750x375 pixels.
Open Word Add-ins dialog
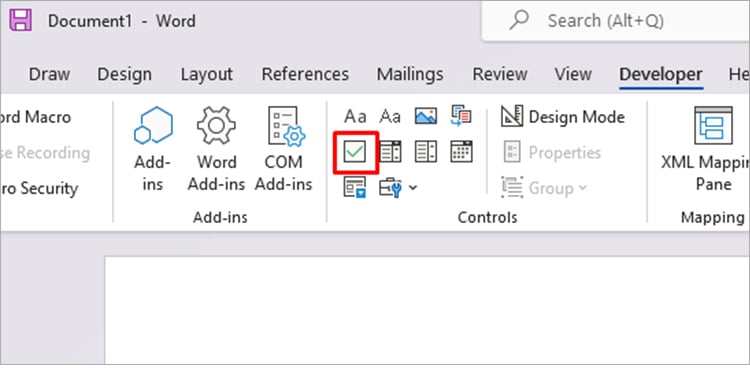216,149
